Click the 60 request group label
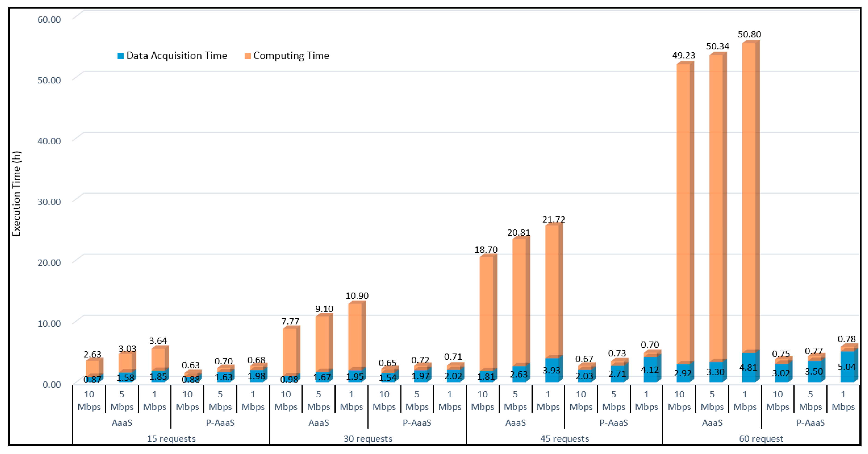This screenshot has height=454, width=868. click(x=761, y=439)
